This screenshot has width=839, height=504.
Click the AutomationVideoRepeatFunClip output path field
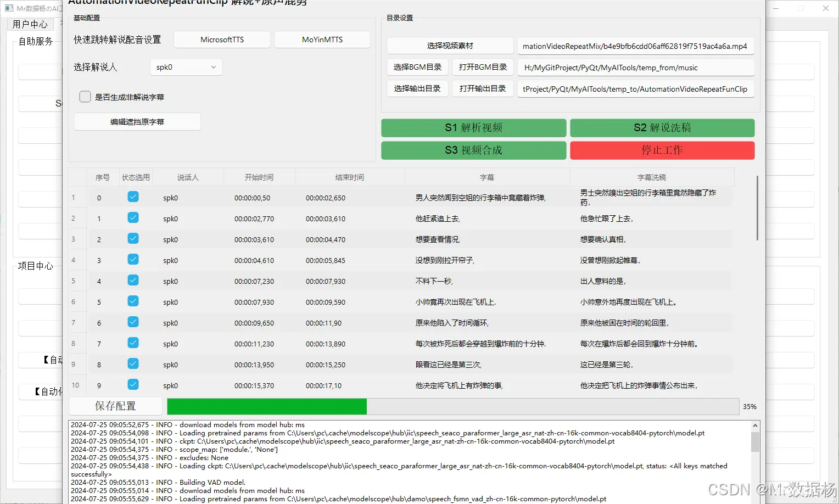point(636,89)
